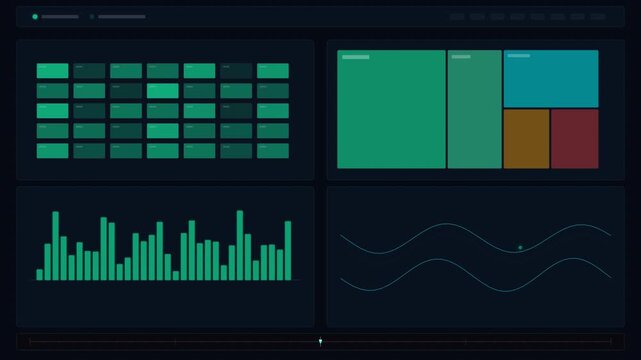
Task: Select the largest green treemap tile
Action: coord(391,109)
